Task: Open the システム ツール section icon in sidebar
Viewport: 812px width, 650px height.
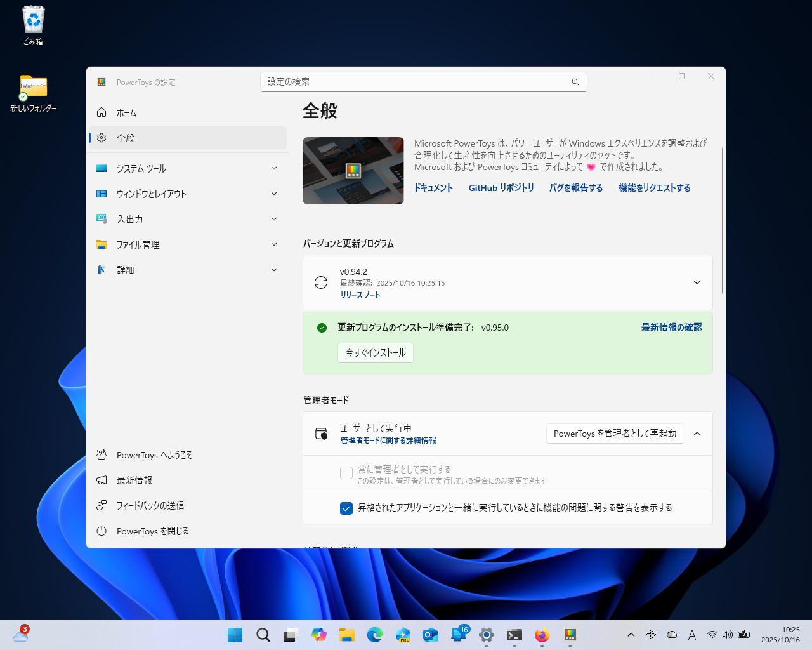Action: 101,168
